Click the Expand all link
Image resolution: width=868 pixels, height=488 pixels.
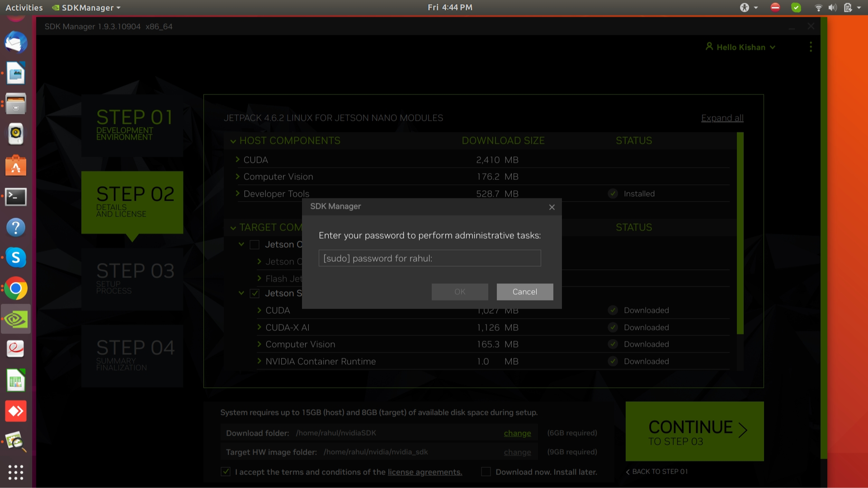click(722, 118)
